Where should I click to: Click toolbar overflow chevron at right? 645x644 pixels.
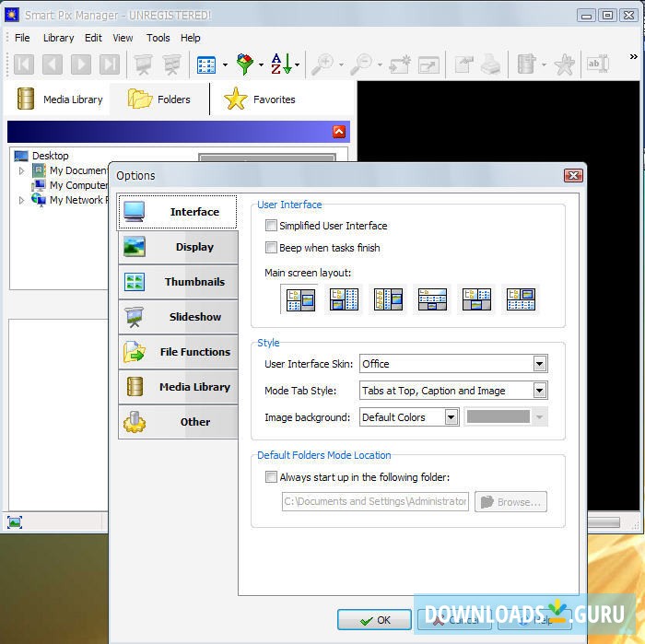click(634, 57)
